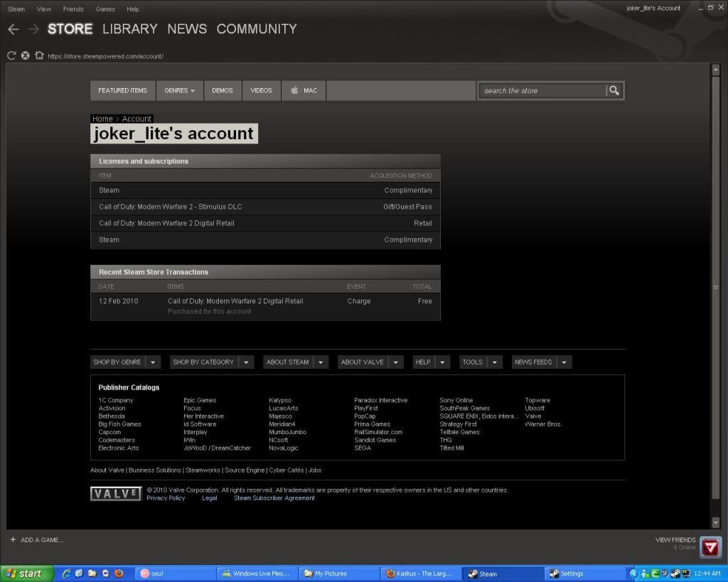Click the store search magnifier icon
Image resolution: width=728 pixels, height=582 pixels.
click(614, 90)
